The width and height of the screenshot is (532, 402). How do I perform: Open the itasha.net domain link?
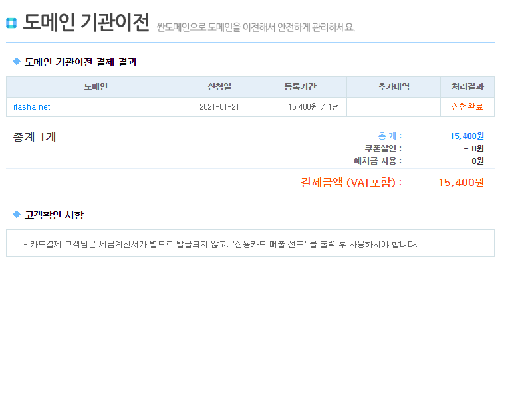tap(31, 107)
